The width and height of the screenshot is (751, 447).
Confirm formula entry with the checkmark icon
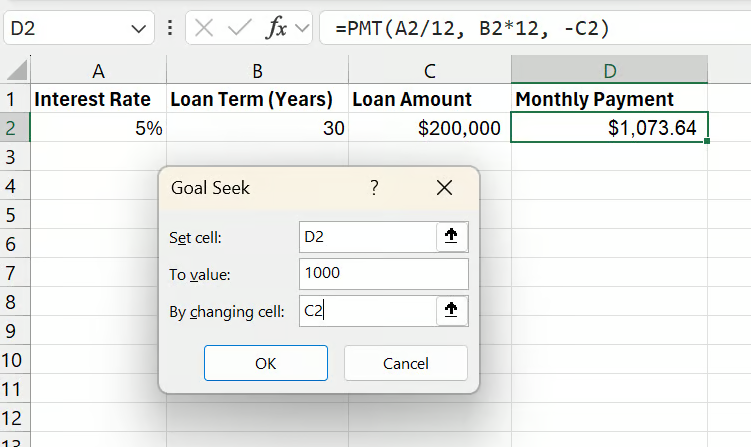tap(239, 28)
